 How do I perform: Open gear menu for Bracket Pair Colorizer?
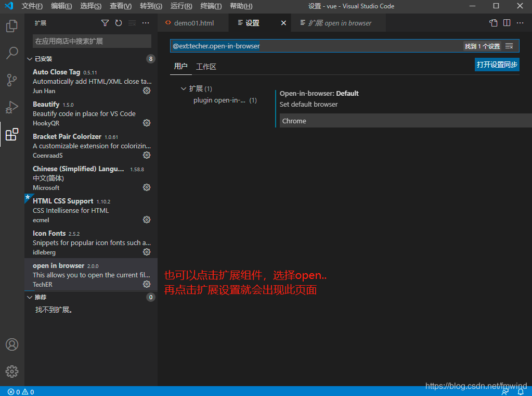pos(147,155)
